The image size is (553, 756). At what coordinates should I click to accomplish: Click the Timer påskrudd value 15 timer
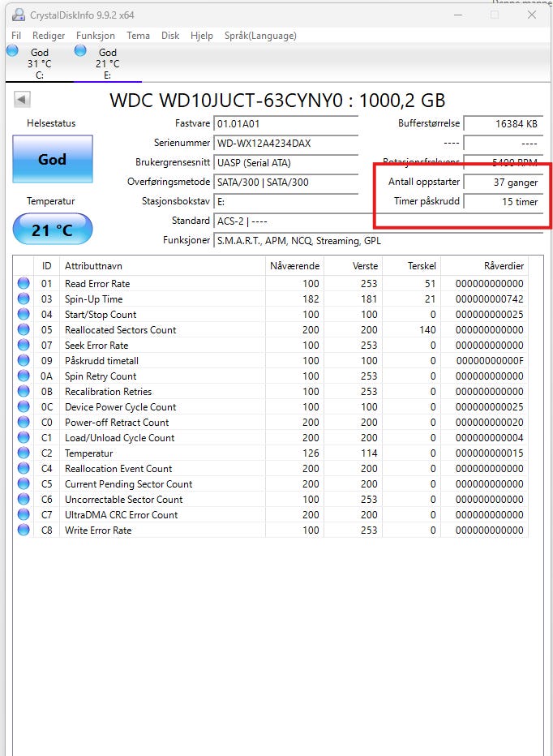click(x=504, y=202)
